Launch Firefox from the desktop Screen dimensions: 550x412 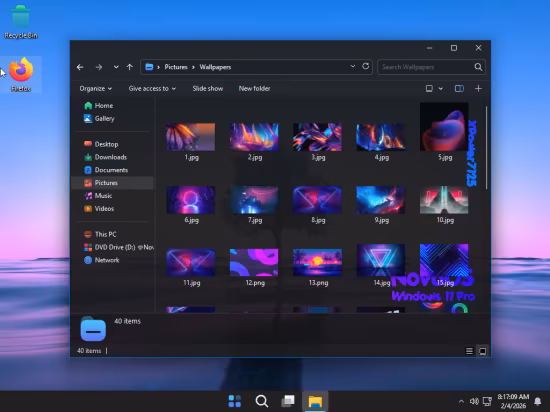point(21,75)
